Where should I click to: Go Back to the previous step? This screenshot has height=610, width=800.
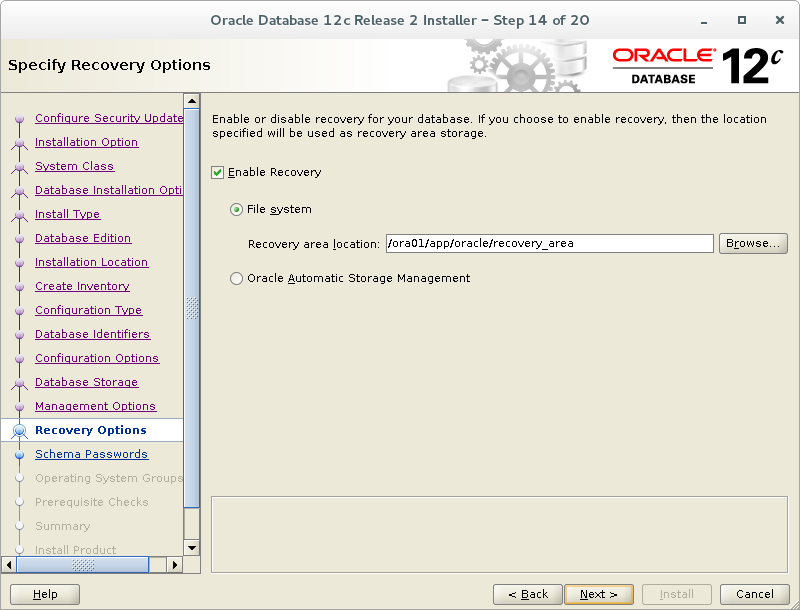[x=528, y=594]
